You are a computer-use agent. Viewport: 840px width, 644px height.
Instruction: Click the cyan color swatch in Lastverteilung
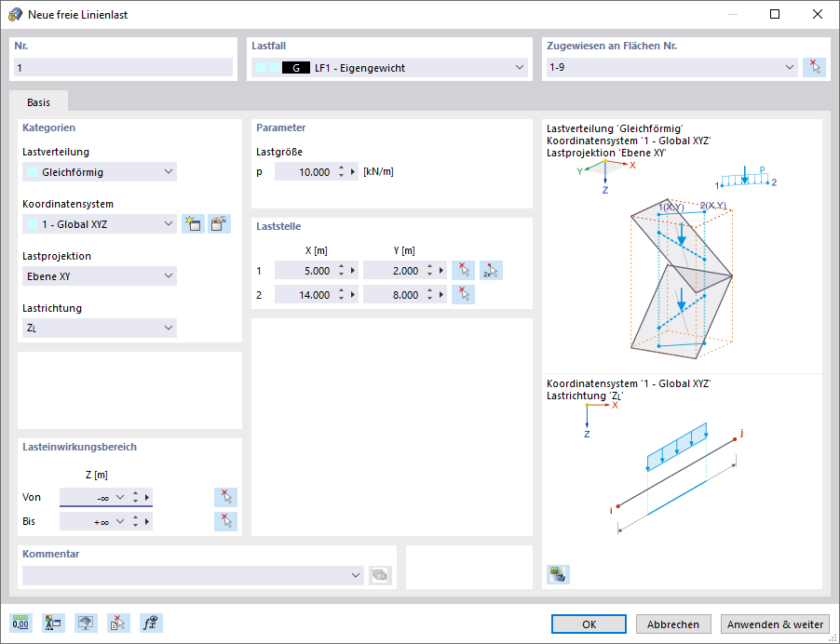(33, 172)
